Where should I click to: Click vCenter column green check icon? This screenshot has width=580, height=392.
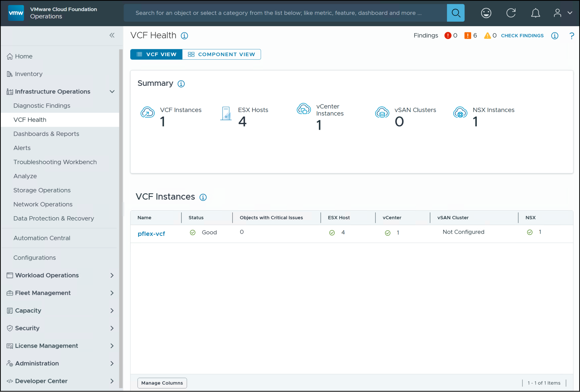pyautogui.click(x=388, y=233)
